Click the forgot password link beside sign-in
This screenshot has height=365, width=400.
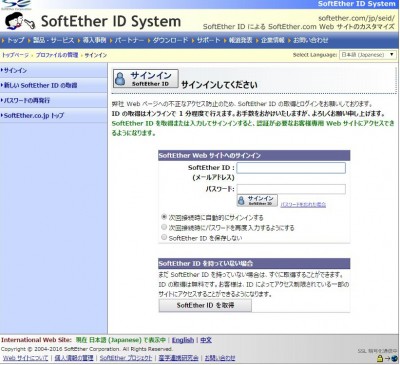coord(303,204)
